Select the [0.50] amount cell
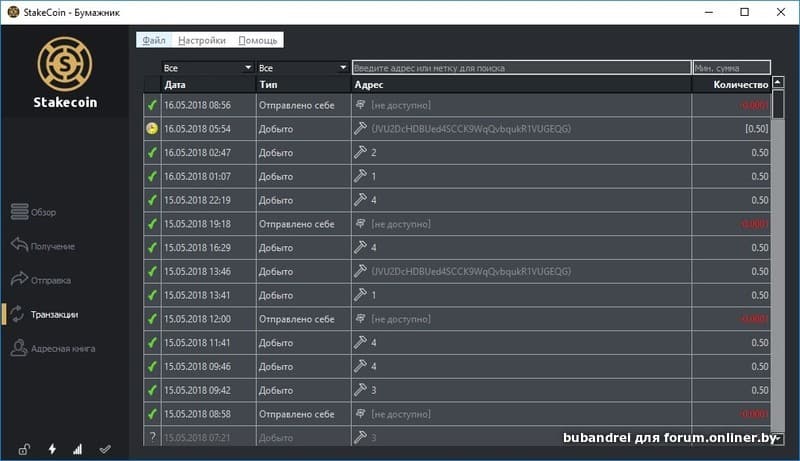 [731, 129]
